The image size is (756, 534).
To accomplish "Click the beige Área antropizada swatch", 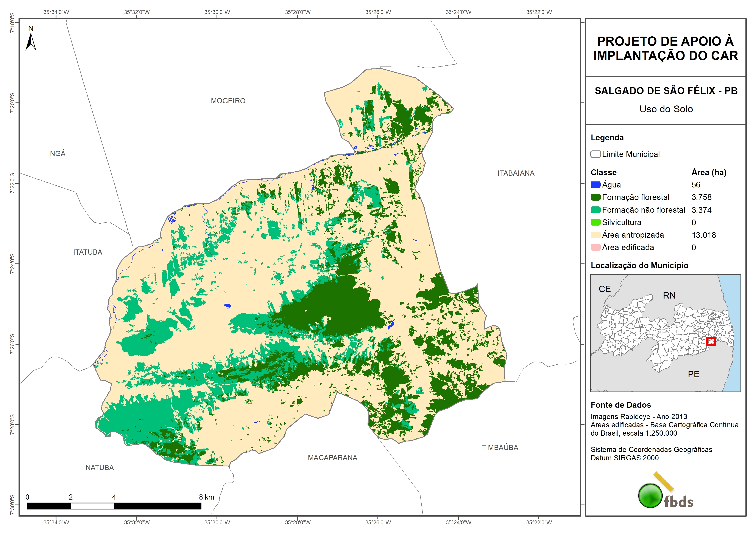I will click(x=595, y=235).
